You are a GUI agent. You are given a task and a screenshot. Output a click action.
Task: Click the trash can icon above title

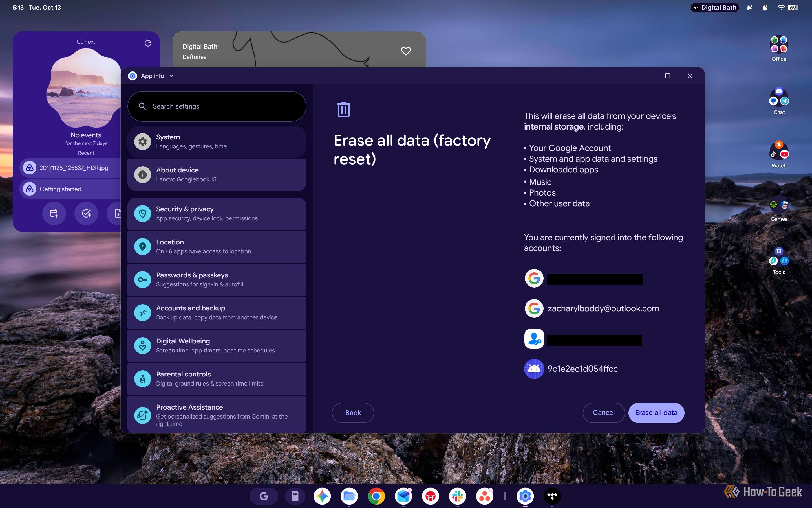click(343, 110)
